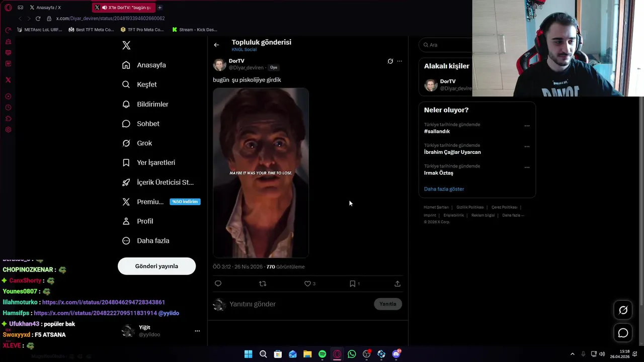The image size is (644, 362).
Task: Open more options for the Irmak Öztaş trend
Action: 527,167
